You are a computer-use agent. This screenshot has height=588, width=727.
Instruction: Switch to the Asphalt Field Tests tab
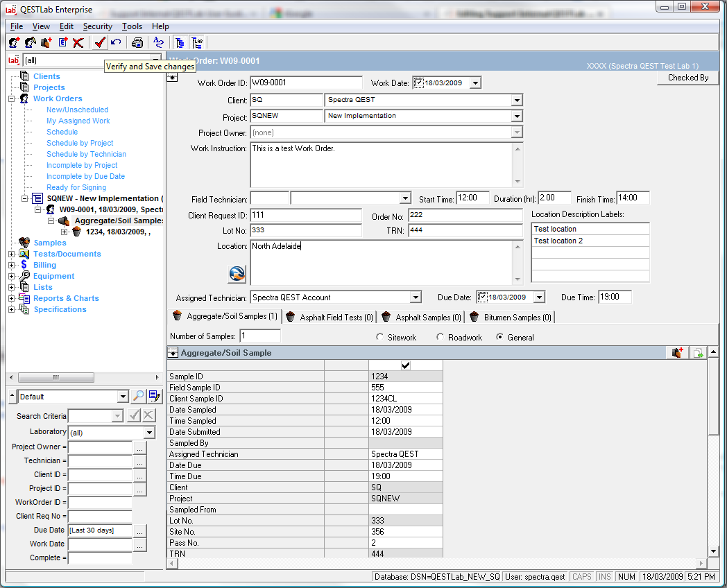click(x=329, y=318)
